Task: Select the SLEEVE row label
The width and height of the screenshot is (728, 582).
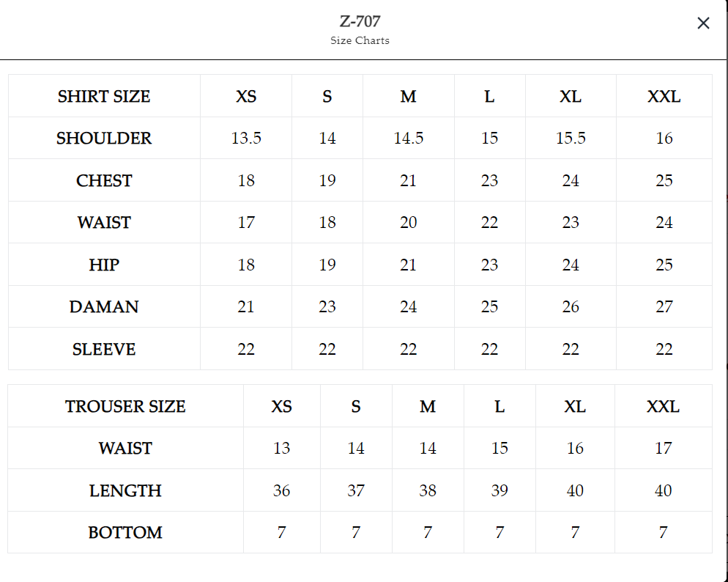Action: coord(104,350)
